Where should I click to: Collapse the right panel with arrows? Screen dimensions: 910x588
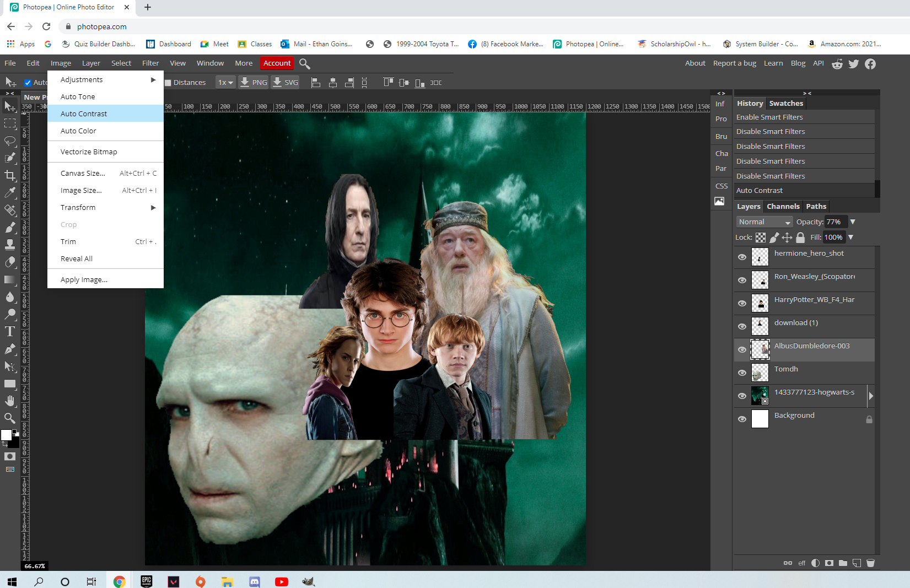click(807, 93)
